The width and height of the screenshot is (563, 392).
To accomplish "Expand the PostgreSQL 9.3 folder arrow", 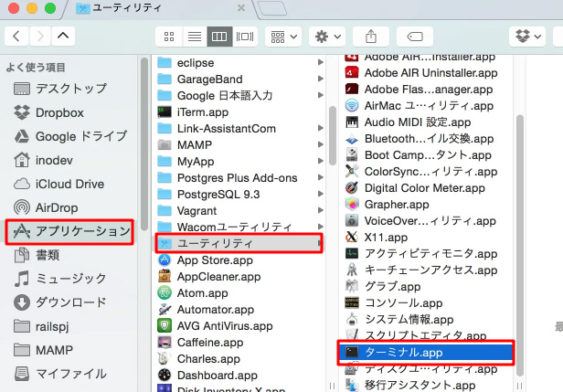I will (x=320, y=194).
